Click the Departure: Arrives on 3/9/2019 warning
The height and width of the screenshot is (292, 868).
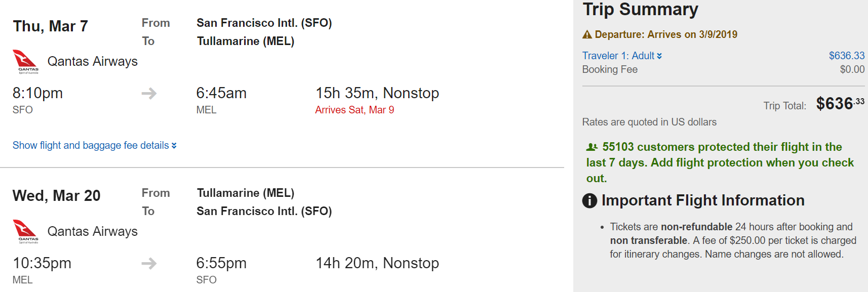665,34
